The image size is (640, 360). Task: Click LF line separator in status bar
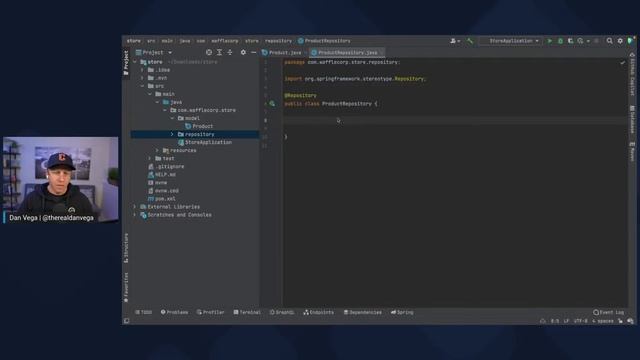(x=566, y=321)
